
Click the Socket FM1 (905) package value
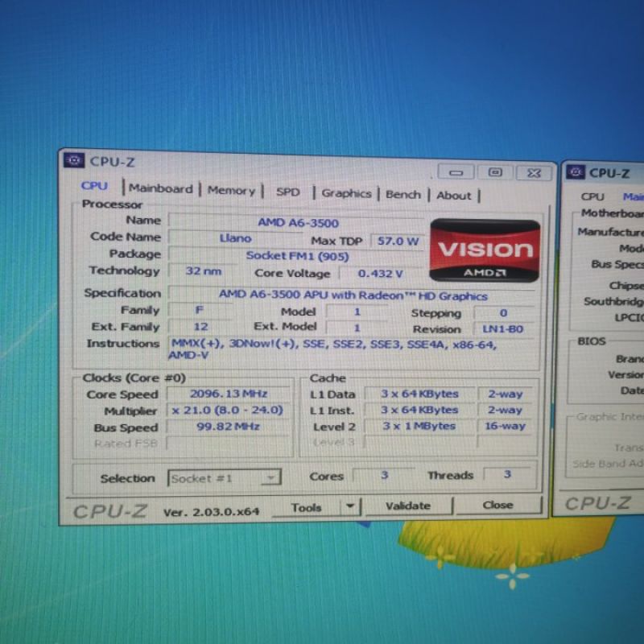pos(297,256)
